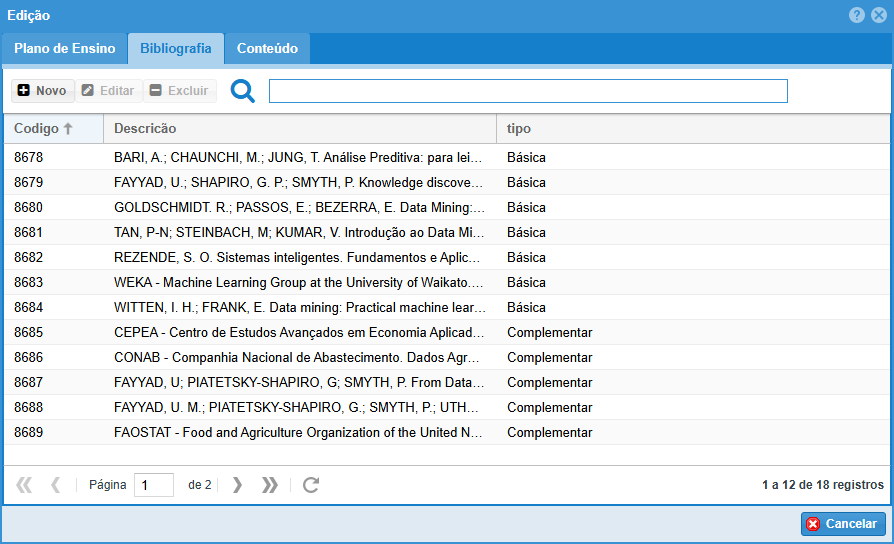894x544 pixels.
Task: Click the page number input box
Action: click(154, 485)
